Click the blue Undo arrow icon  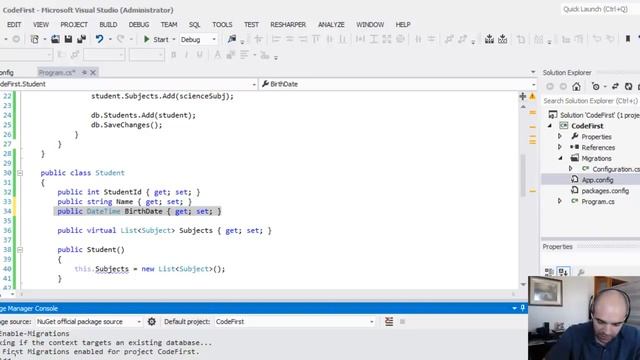pos(99,39)
